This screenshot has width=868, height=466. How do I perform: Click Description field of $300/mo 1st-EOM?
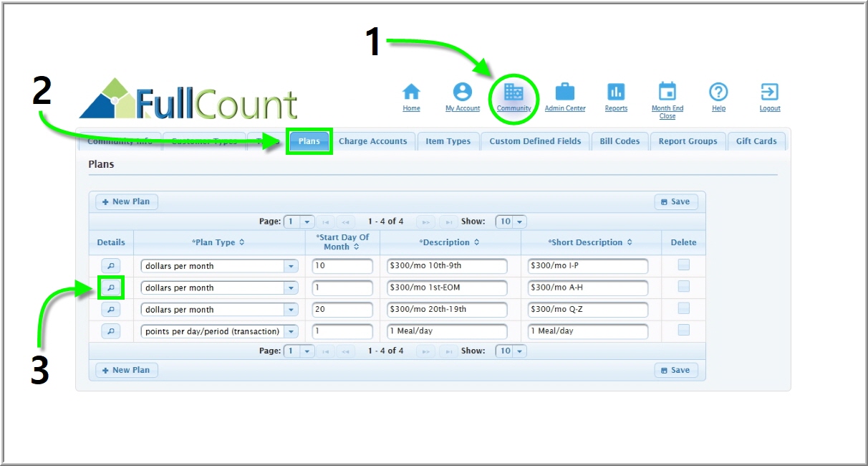pos(446,287)
